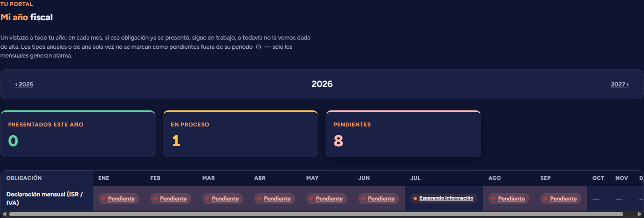Open April Pendiente status
The width and height of the screenshot is (644, 218).
coord(275,199)
